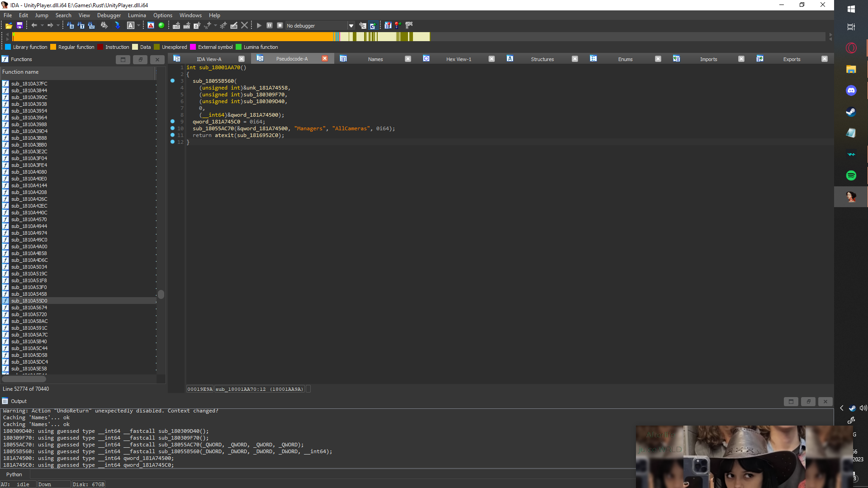Click the External symbol magenta legend swatch

tap(193, 47)
